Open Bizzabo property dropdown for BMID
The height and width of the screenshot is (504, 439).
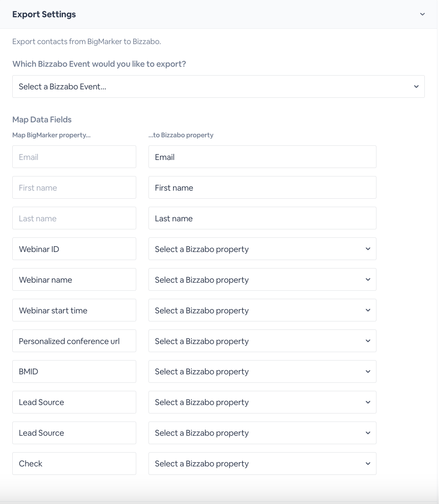(262, 371)
